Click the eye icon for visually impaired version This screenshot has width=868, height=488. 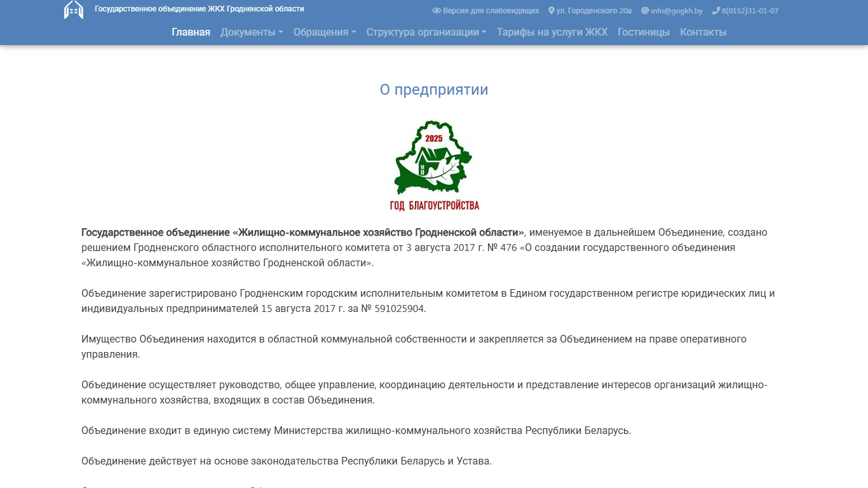point(437,11)
